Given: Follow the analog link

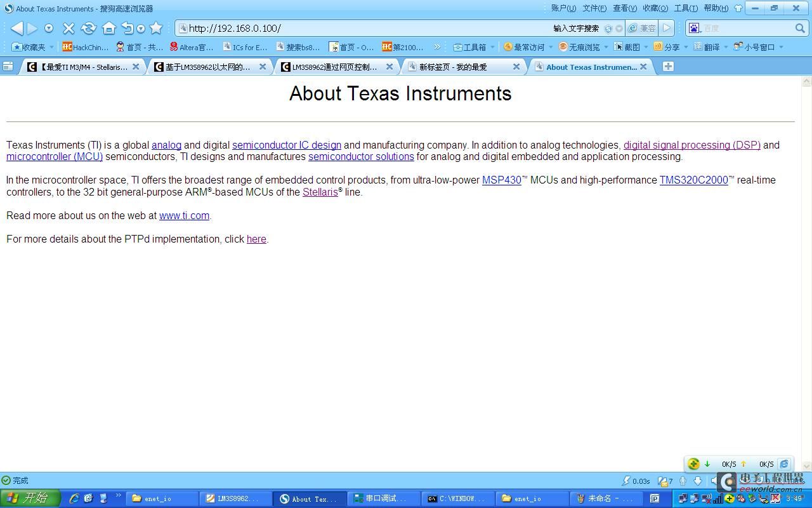Looking at the screenshot, I should tap(166, 145).
